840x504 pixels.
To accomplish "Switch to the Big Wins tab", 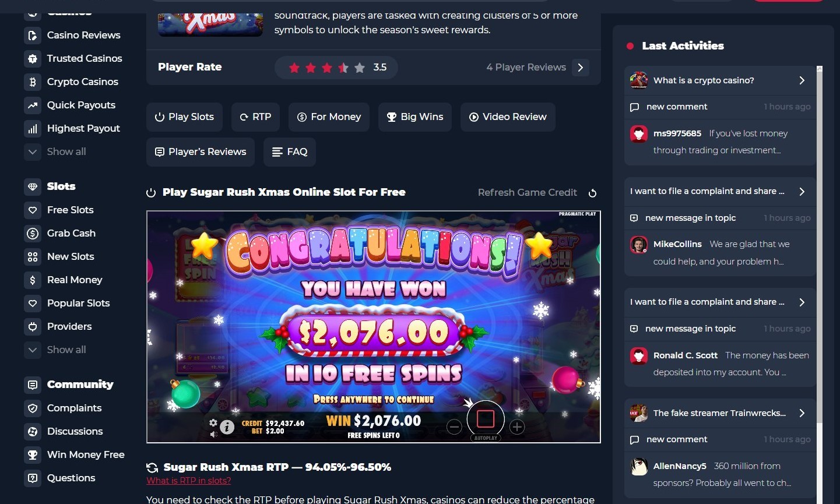I will pyautogui.click(x=415, y=117).
